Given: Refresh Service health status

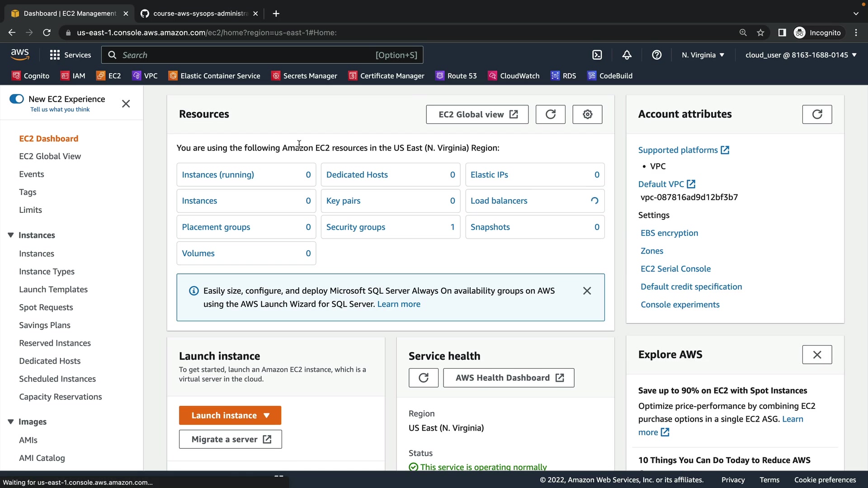Looking at the screenshot, I should pyautogui.click(x=423, y=378).
